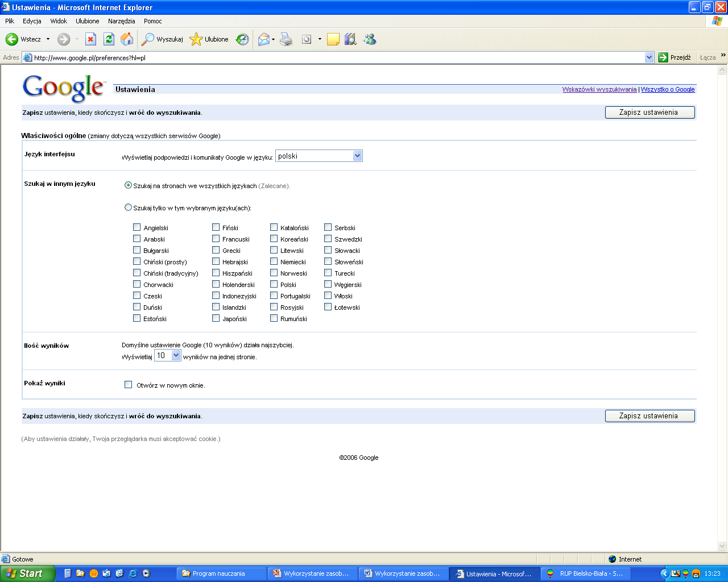
Task: Open the folder quick launch icon
Action: [x=80, y=573]
